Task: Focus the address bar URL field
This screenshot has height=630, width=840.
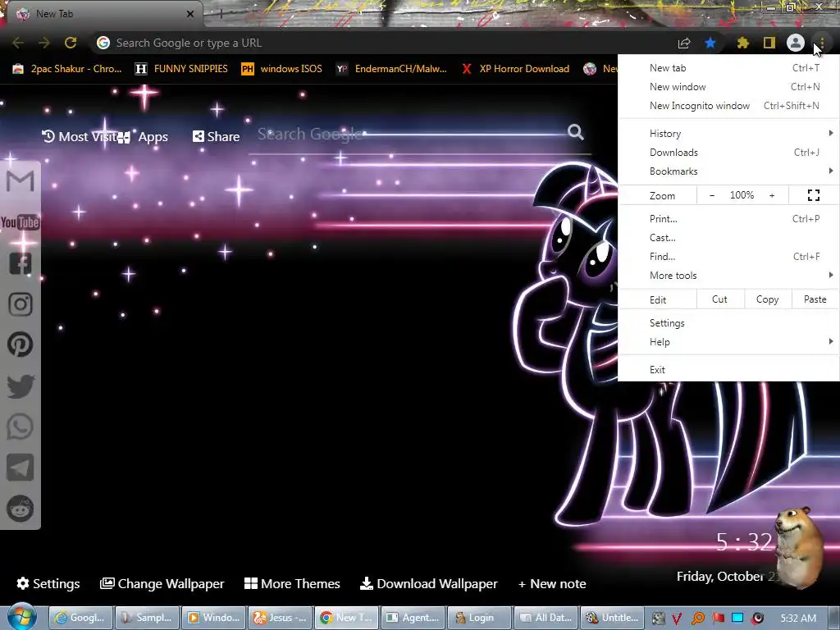Action: pyautogui.click(x=383, y=43)
